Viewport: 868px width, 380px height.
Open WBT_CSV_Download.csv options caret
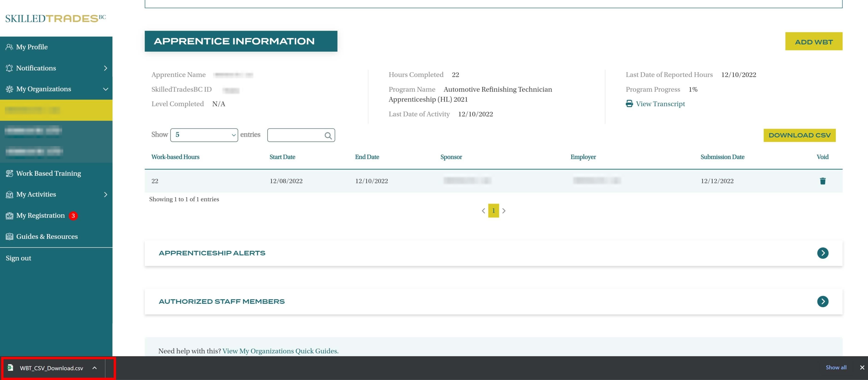[x=95, y=368]
